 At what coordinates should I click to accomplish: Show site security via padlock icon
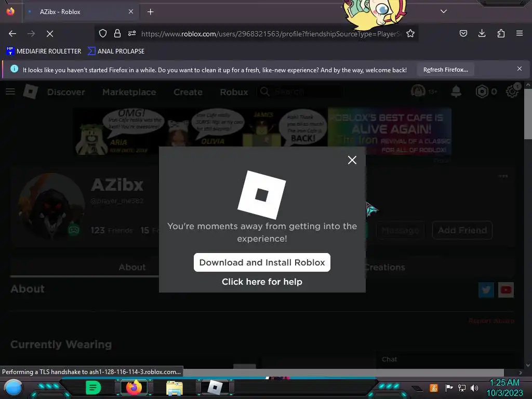tap(117, 33)
